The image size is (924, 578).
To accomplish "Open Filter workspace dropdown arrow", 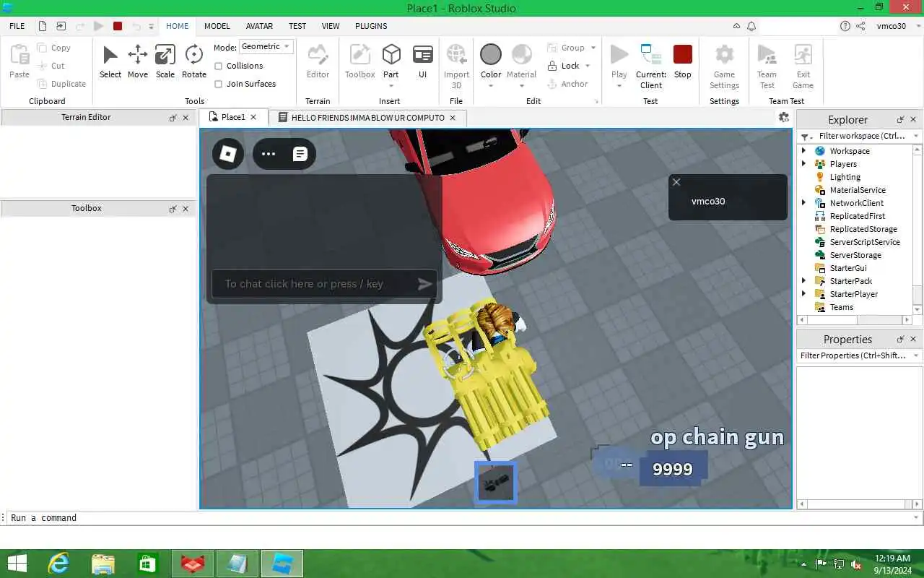I will (x=916, y=136).
